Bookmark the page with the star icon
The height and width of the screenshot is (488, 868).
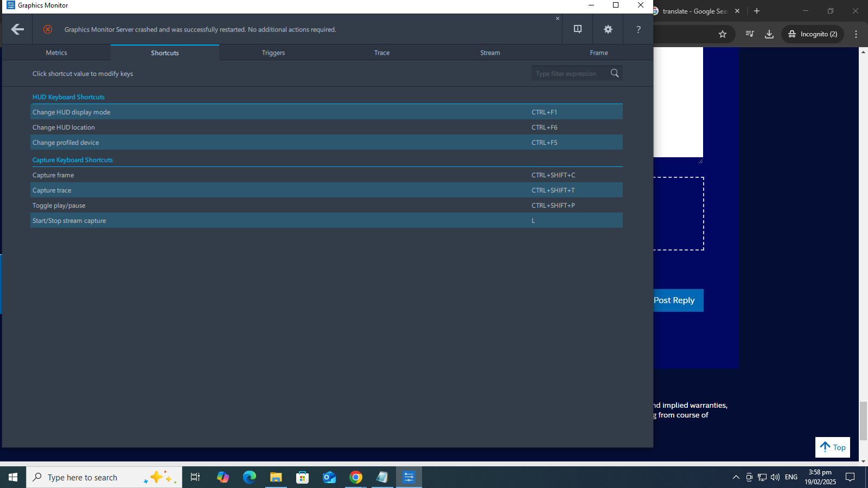coord(722,34)
